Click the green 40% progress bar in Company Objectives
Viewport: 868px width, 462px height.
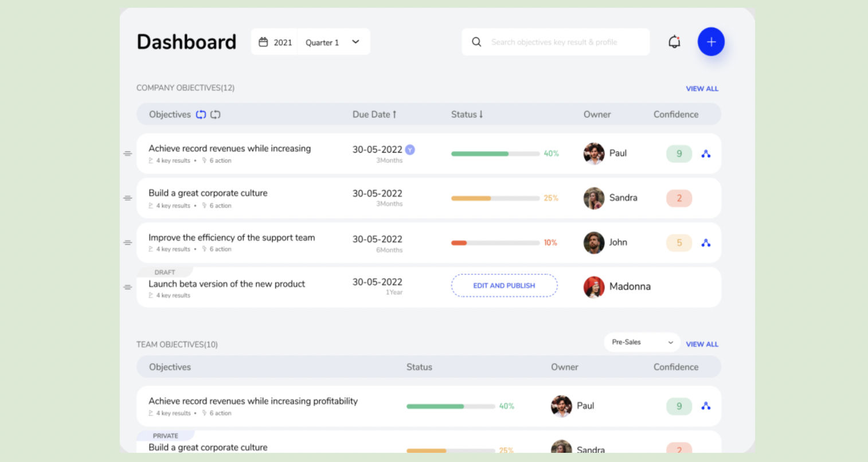(495, 154)
